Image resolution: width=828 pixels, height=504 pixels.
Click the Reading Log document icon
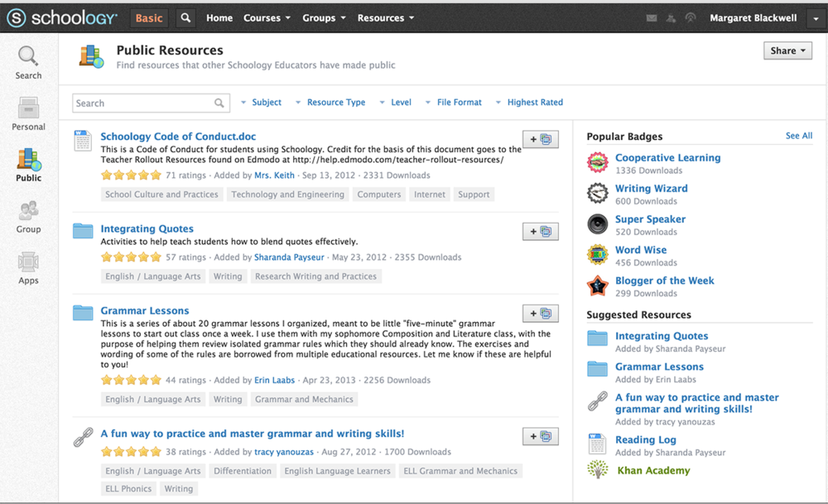point(597,444)
